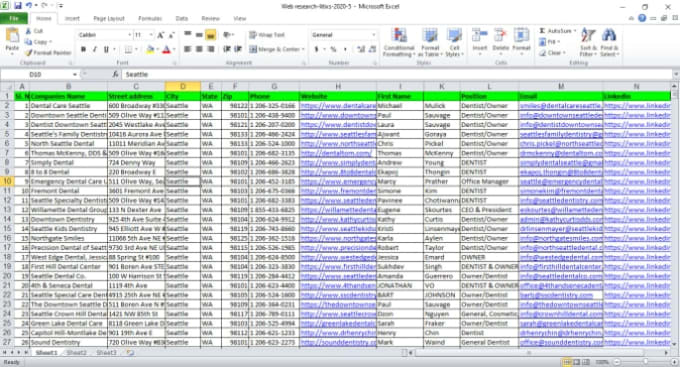680x367 pixels.
Task: Open the File tab
Action: click(14, 18)
